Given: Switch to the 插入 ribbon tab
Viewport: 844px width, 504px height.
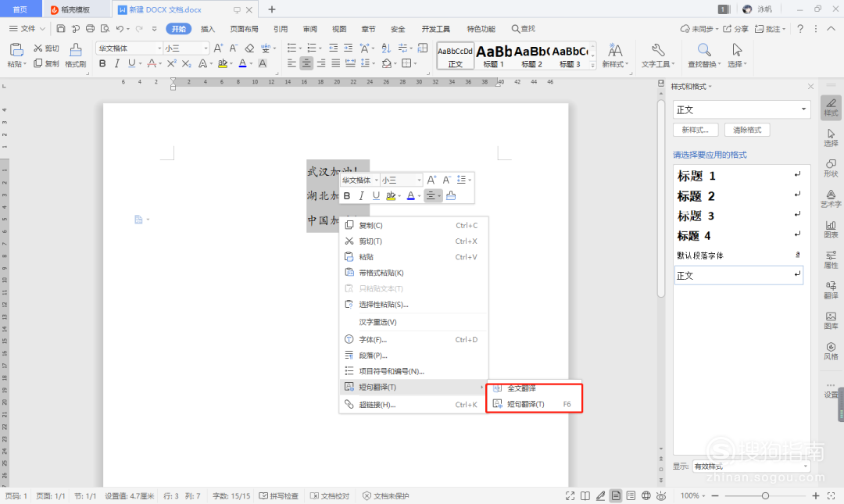Looking at the screenshot, I should click(208, 29).
